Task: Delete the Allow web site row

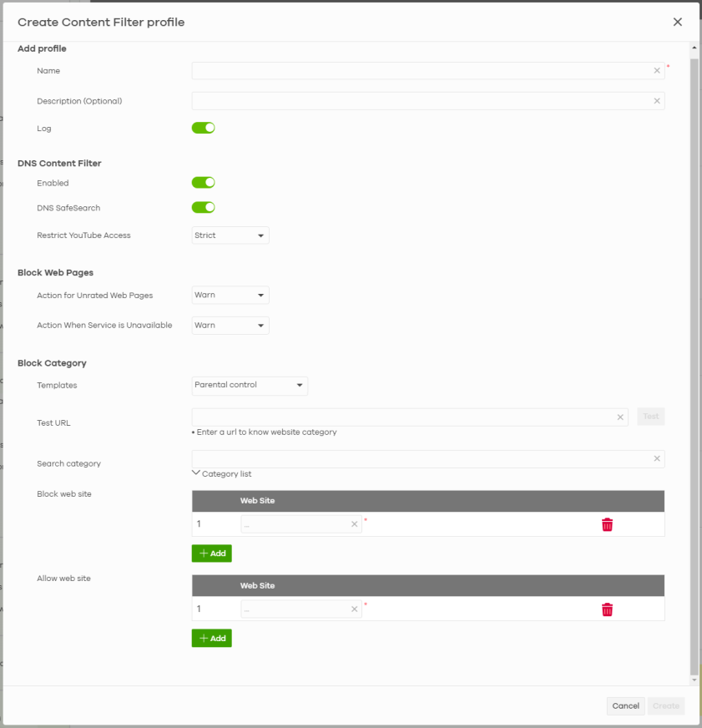Action: point(607,609)
